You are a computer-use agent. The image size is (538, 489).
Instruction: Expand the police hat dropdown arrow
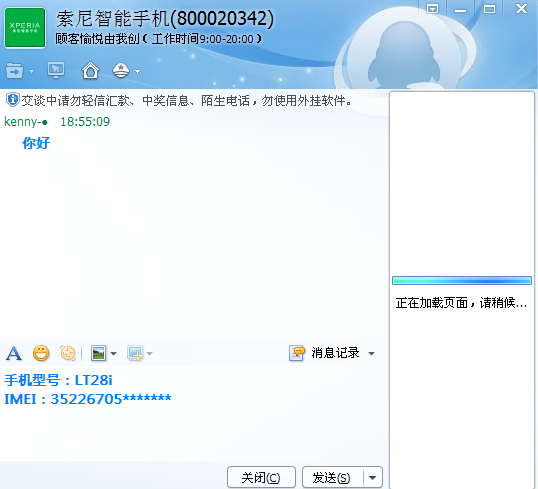click(137, 71)
